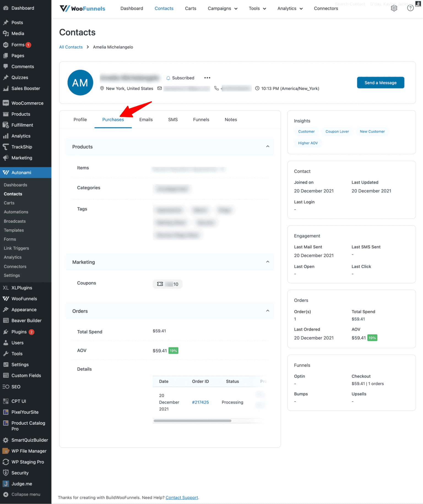Screen dimensions: 423x504
Task: Open the SMS tab
Action: (173, 120)
